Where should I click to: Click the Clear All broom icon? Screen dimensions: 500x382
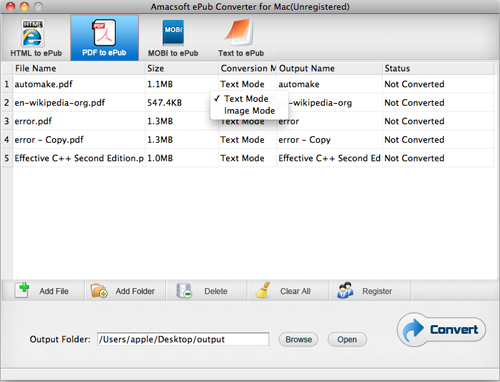point(263,290)
